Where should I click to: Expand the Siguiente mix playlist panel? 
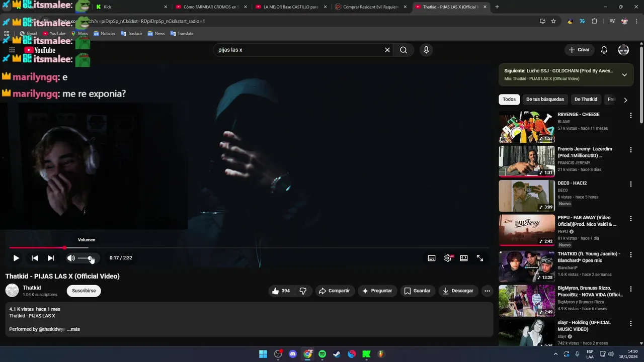click(x=624, y=75)
